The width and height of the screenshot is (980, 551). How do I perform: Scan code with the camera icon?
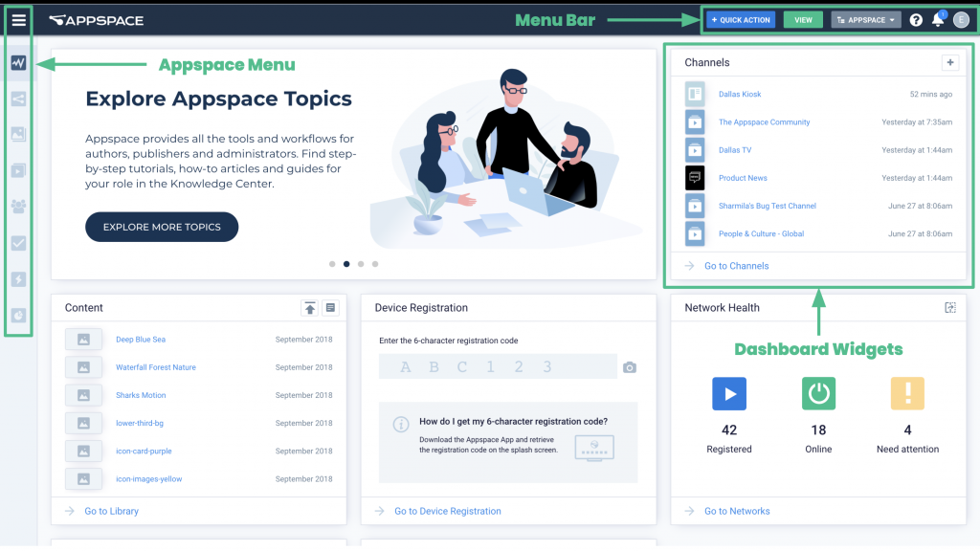630,367
